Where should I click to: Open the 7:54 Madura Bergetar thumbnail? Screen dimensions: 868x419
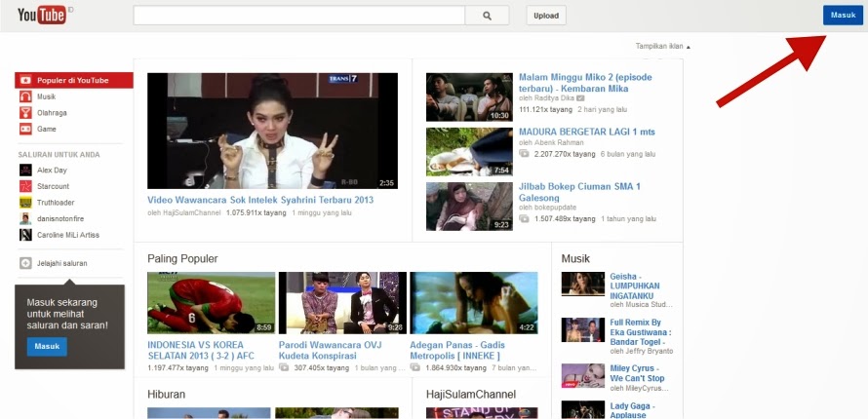pyautogui.click(x=469, y=152)
